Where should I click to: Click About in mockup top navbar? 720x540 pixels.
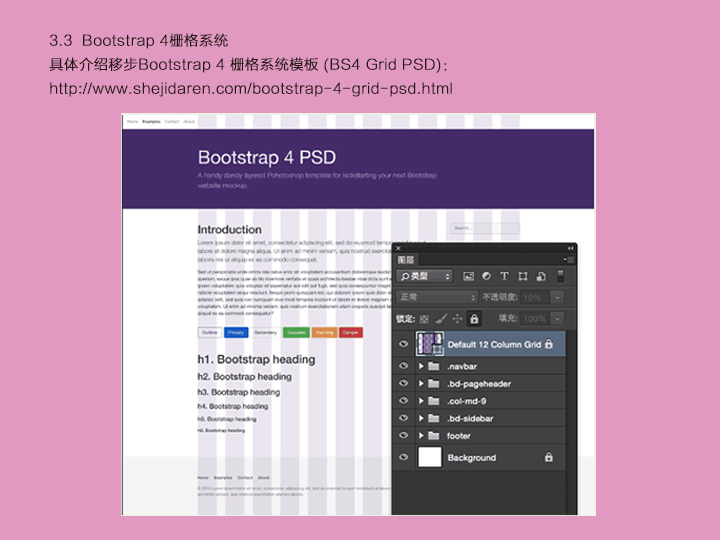click(x=189, y=122)
